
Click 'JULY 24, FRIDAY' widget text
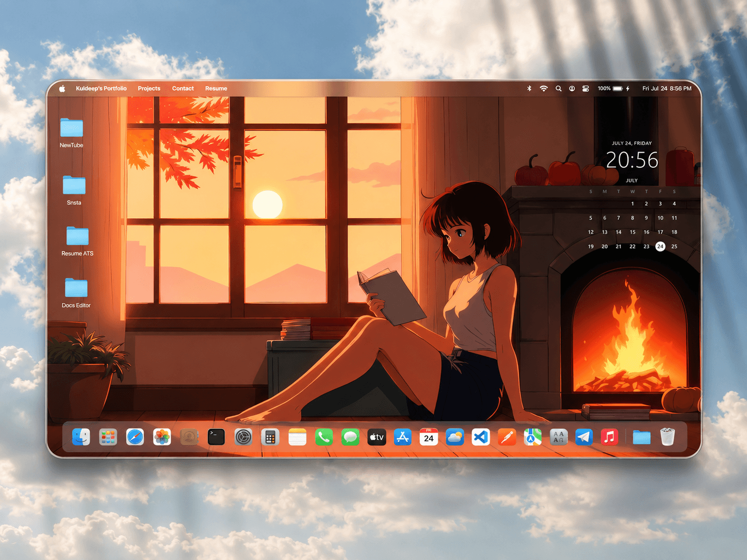click(632, 143)
